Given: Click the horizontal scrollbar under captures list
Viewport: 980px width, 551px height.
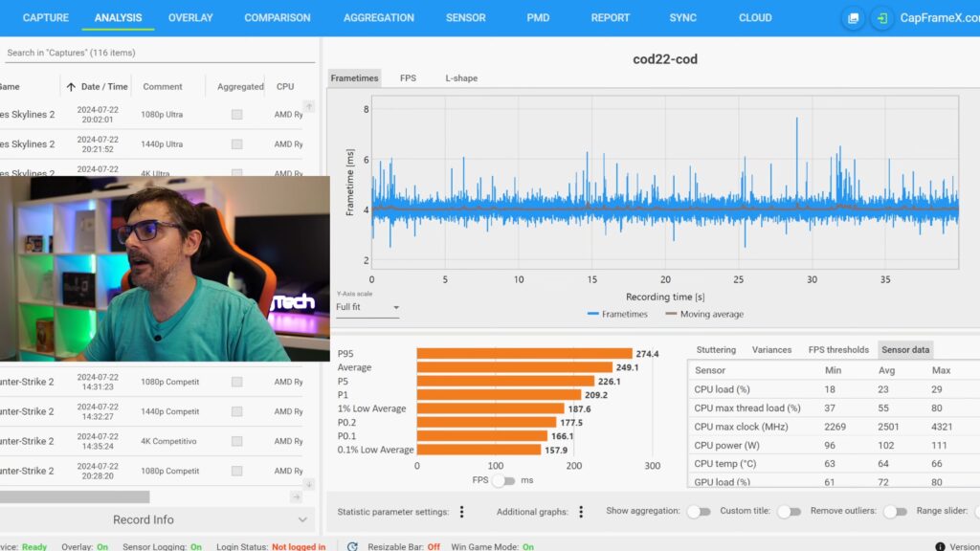Looking at the screenshot, I should [75, 497].
